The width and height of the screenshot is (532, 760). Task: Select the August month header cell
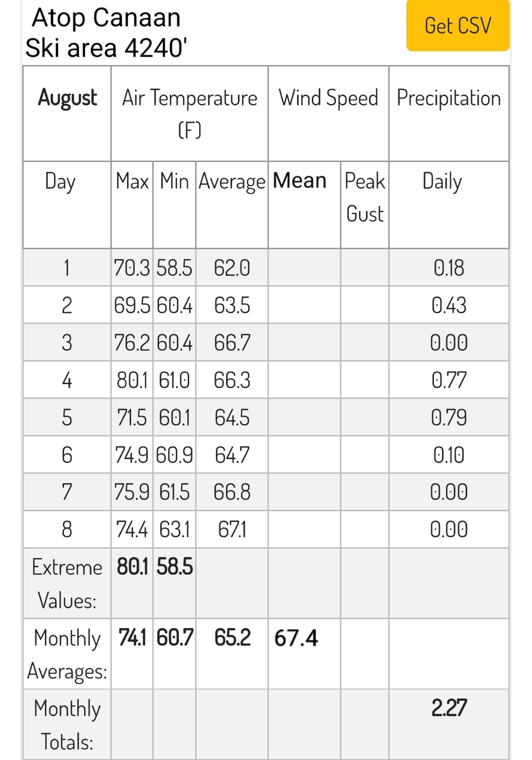[x=67, y=113]
